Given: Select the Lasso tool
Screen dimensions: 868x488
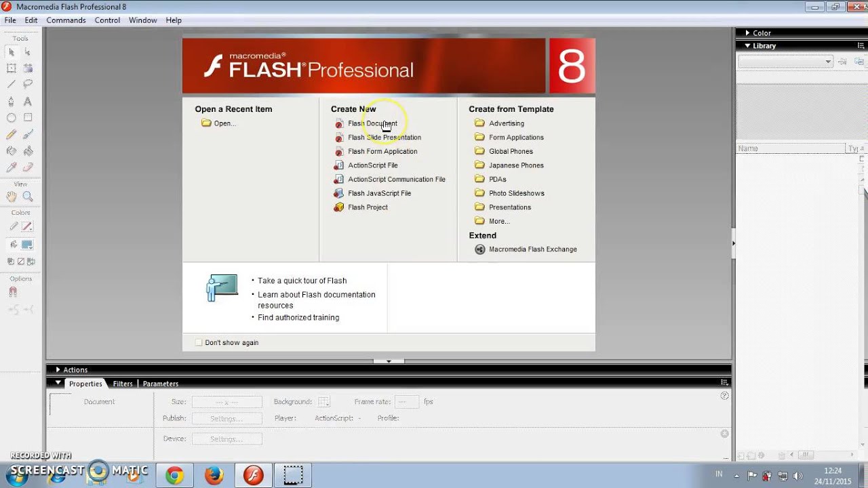Looking at the screenshot, I should pos(28,84).
